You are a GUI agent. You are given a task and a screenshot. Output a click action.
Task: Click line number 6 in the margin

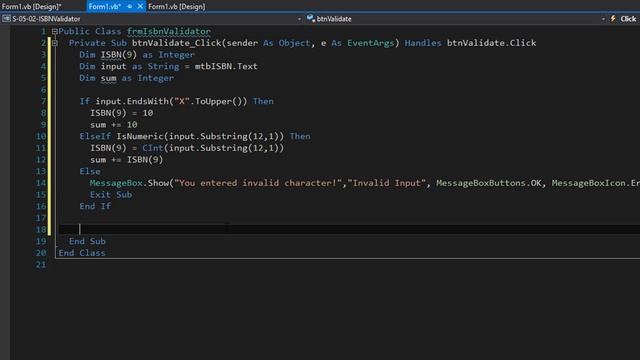(x=44, y=90)
